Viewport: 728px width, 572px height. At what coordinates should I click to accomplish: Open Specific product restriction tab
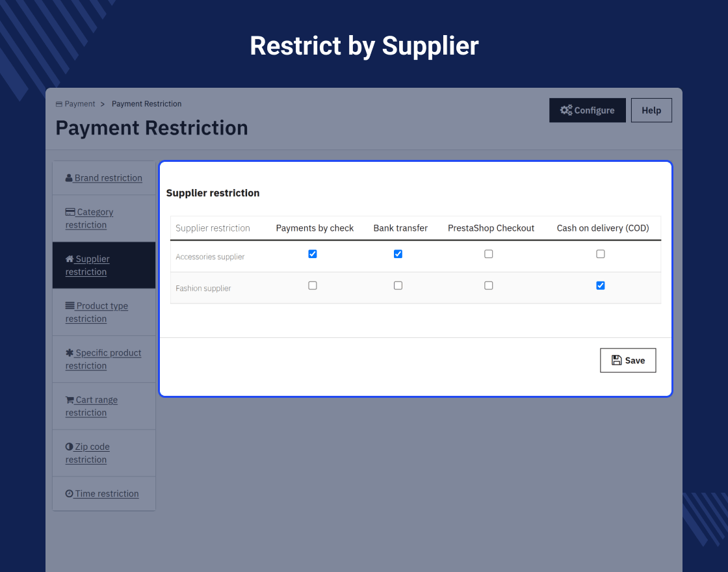pyautogui.click(x=104, y=359)
